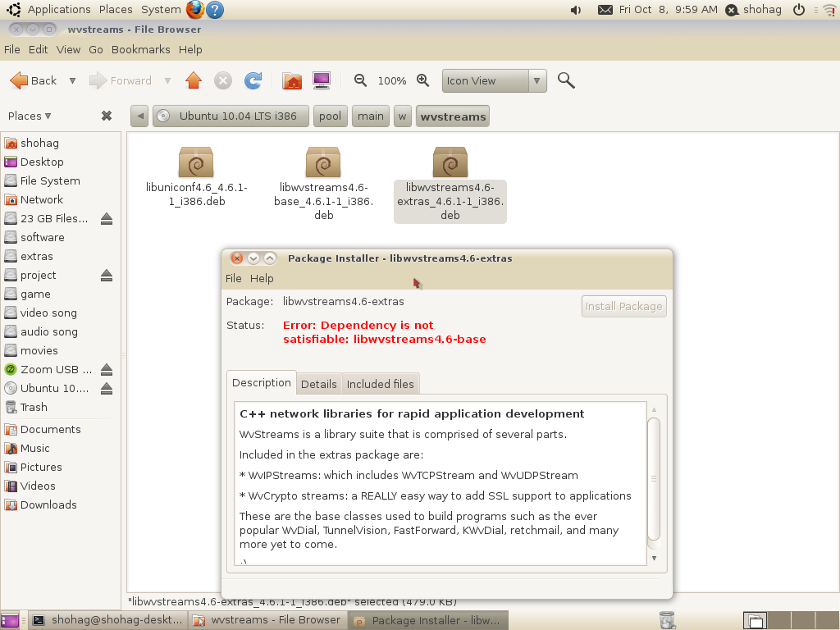Screen dimensions: 840x630
Task: Go to the pool path button
Action: (x=330, y=116)
